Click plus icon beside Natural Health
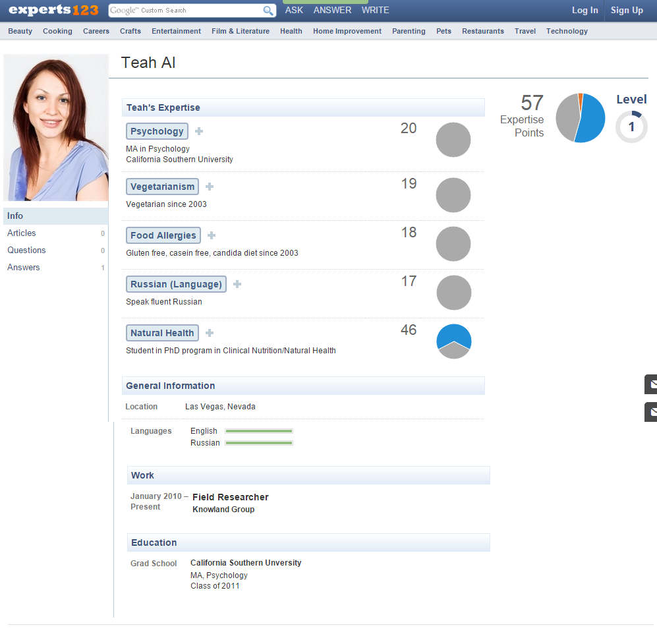The width and height of the screenshot is (657, 644). pos(210,333)
